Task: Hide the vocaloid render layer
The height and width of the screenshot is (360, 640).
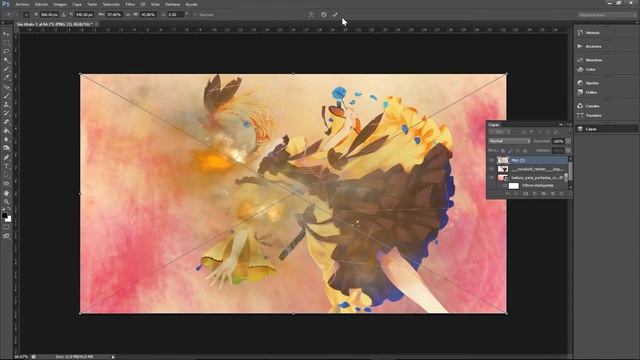Action: click(x=491, y=169)
